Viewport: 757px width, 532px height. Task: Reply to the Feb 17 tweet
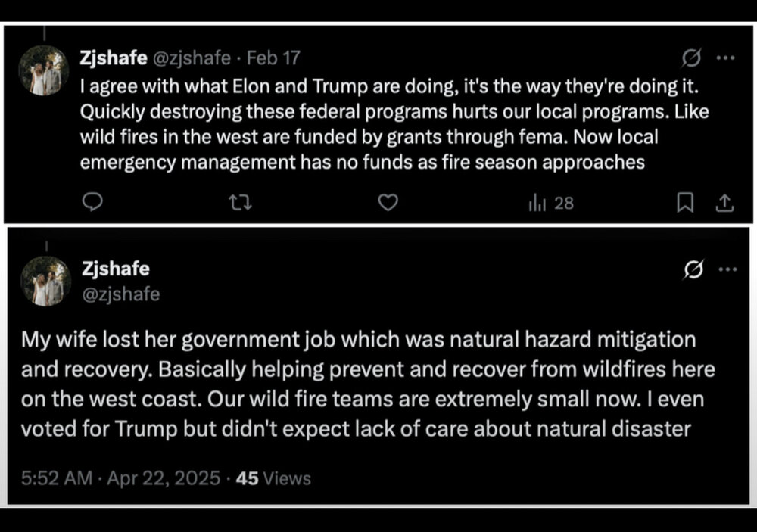[92, 202]
